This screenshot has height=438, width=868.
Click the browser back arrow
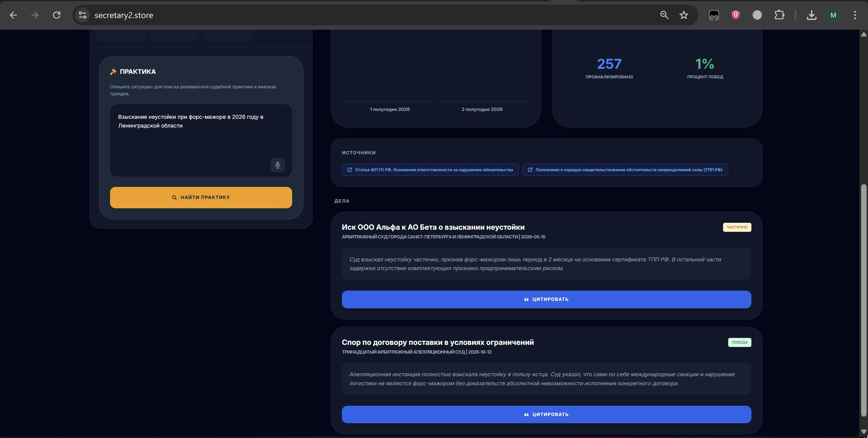tap(13, 15)
